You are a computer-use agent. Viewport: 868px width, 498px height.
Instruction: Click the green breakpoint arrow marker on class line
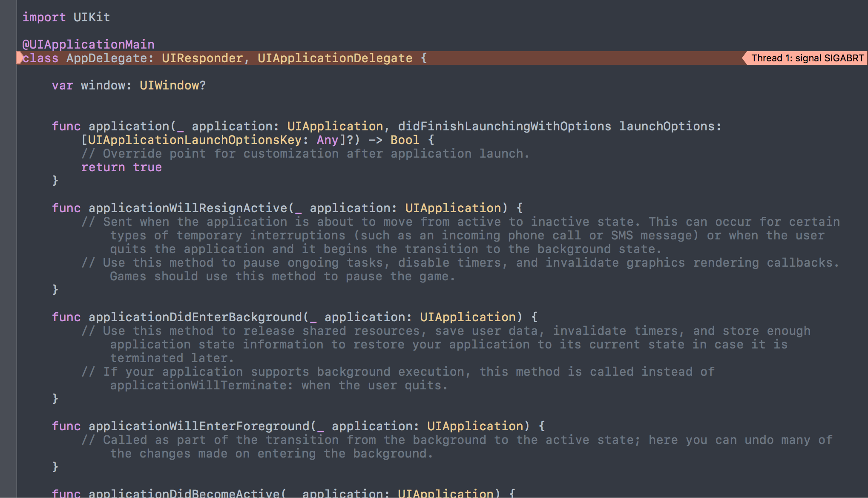point(20,58)
